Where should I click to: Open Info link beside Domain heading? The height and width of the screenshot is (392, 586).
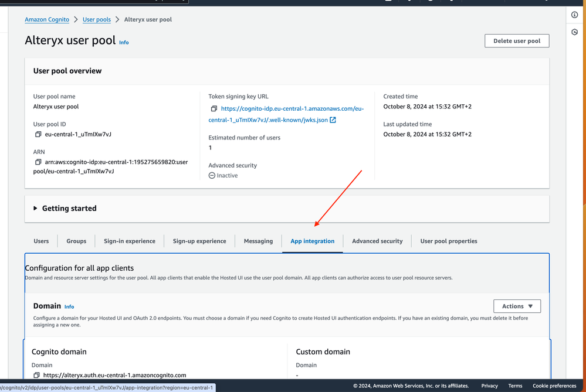[69, 306]
